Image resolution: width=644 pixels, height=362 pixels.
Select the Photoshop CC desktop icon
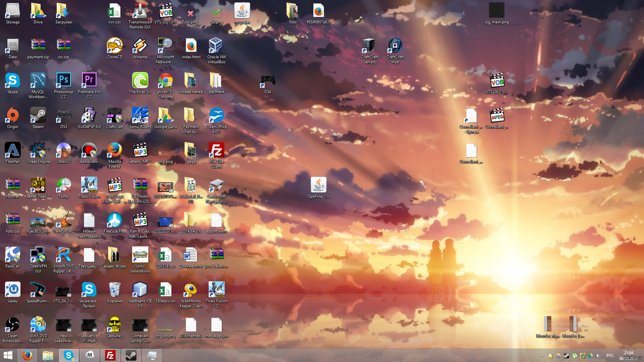(64, 85)
